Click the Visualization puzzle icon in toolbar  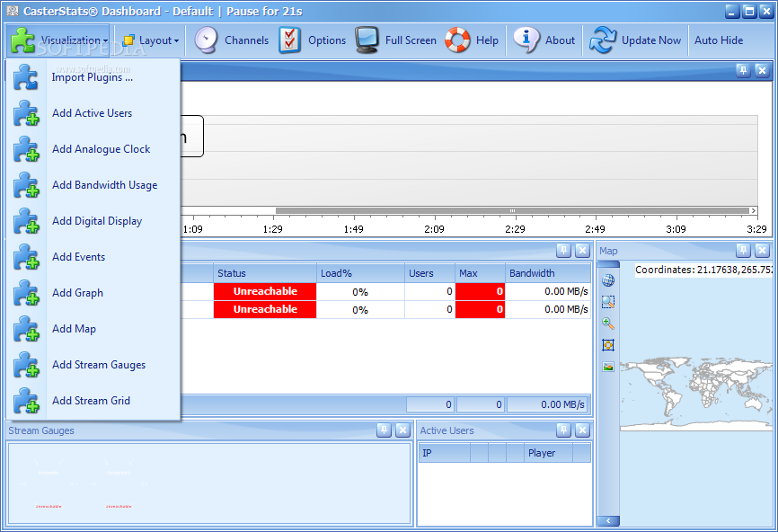(x=22, y=40)
